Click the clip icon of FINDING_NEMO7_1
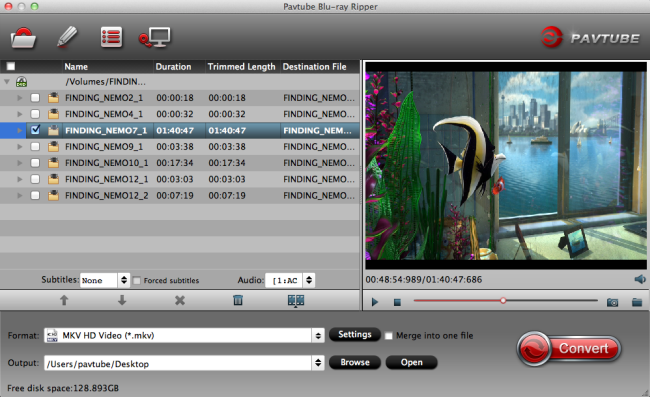650x397 pixels. (x=53, y=131)
